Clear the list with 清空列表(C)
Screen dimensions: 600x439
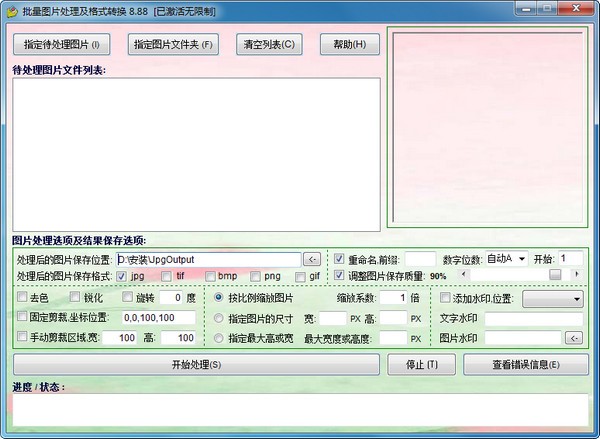click(x=269, y=44)
